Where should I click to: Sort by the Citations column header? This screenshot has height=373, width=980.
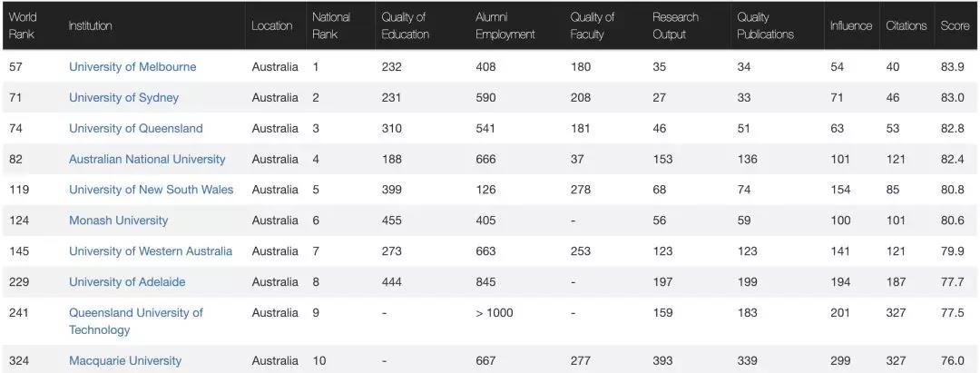906,25
